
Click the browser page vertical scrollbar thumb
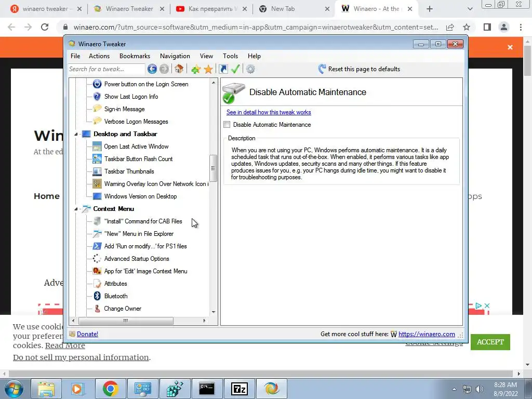[x=527, y=60]
